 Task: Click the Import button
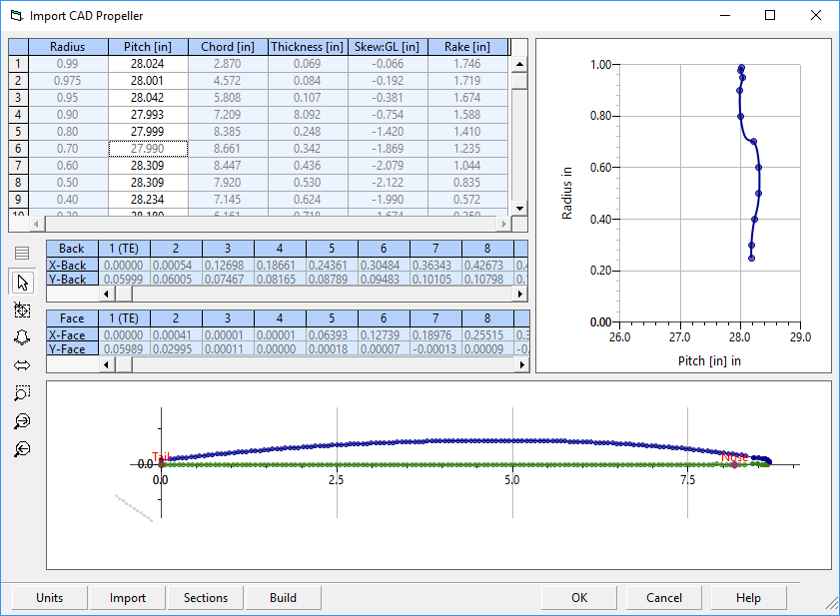[128, 598]
